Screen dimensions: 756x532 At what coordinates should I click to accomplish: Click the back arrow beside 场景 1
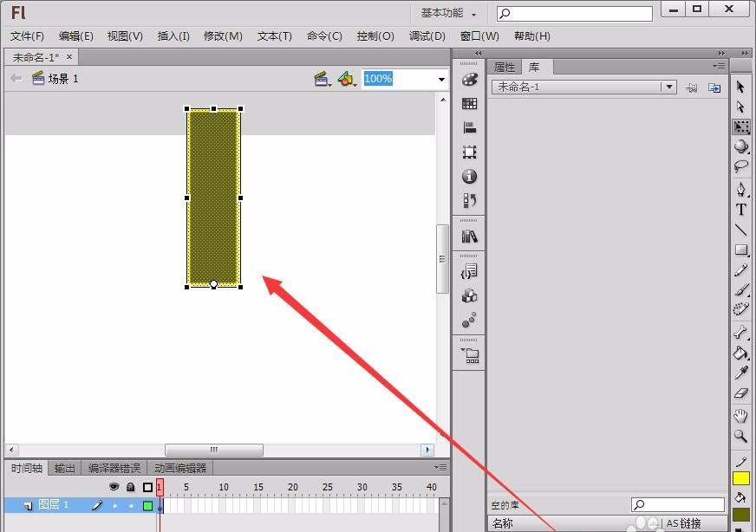click(16, 78)
